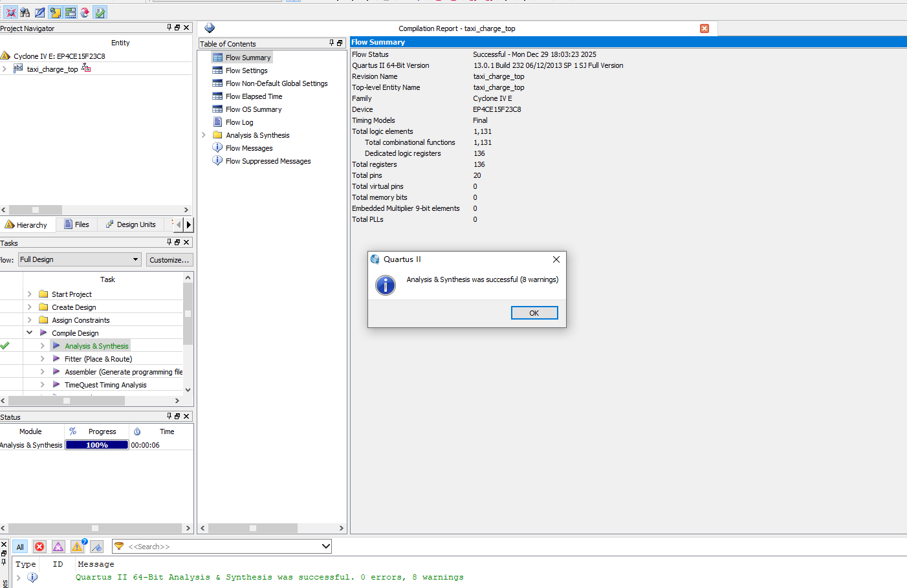
Task: Click the messages Search filter field
Action: pyautogui.click(x=222, y=547)
